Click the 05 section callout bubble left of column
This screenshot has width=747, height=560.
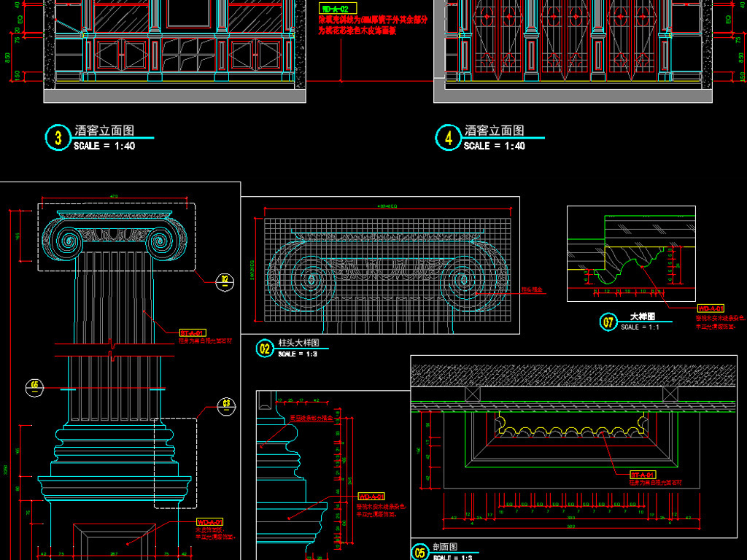pyautogui.click(x=33, y=386)
